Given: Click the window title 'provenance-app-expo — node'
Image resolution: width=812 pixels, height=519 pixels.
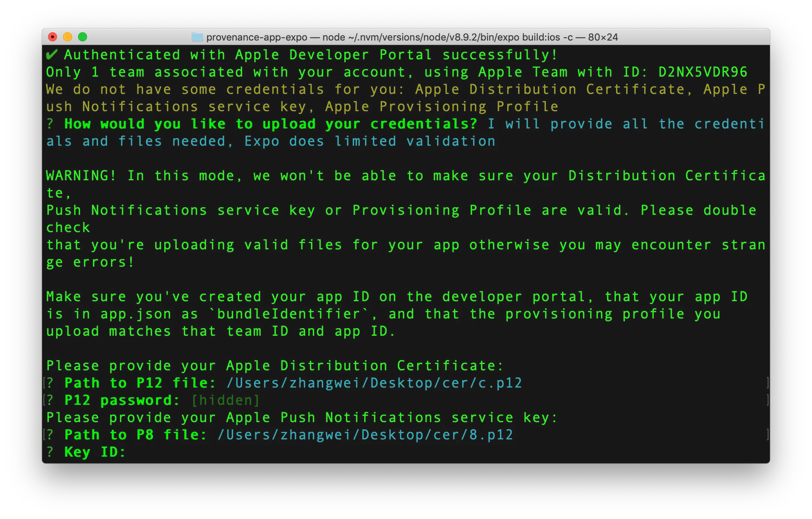Looking at the screenshot, I should pos(275,37).
